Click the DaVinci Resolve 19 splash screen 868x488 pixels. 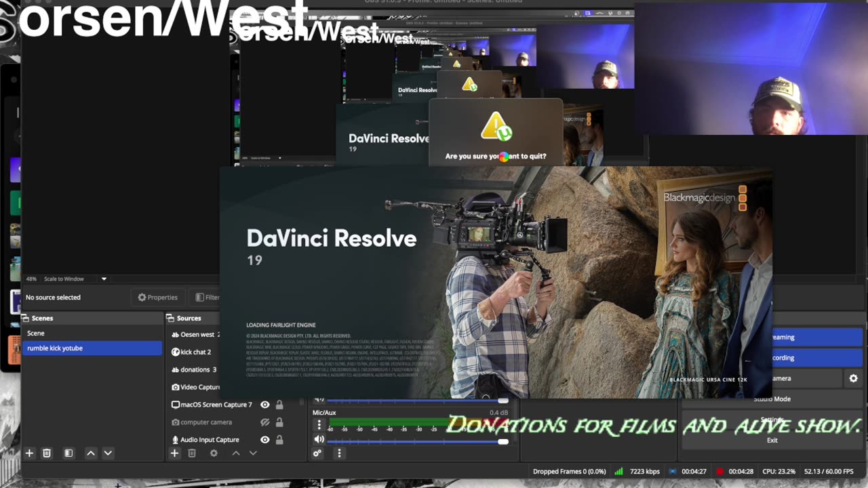pyautogui.click(x=496, y=283)
